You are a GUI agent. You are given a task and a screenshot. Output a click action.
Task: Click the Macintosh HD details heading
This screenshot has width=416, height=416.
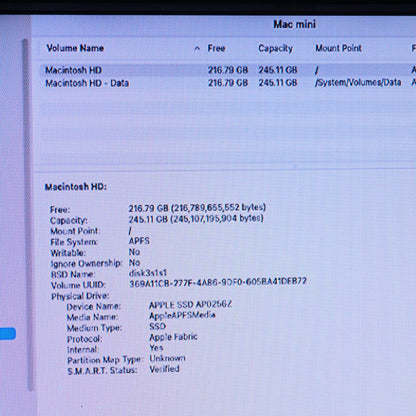click(76, 187)
